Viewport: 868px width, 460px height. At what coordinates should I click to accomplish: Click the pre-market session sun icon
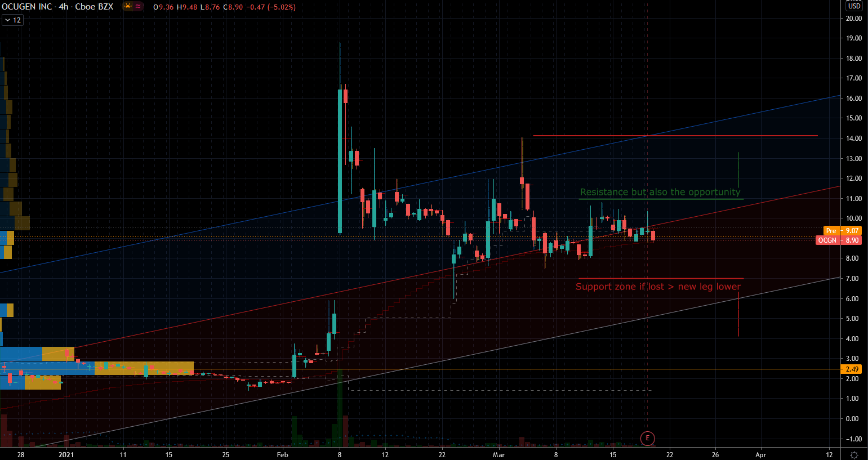click(x=128, y=7)
